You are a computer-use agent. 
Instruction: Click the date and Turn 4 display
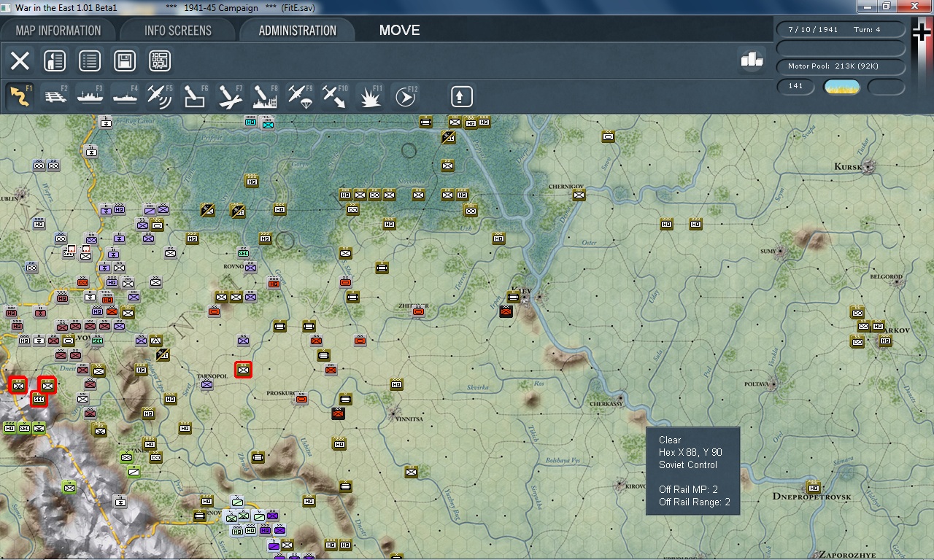click(840, 30)
